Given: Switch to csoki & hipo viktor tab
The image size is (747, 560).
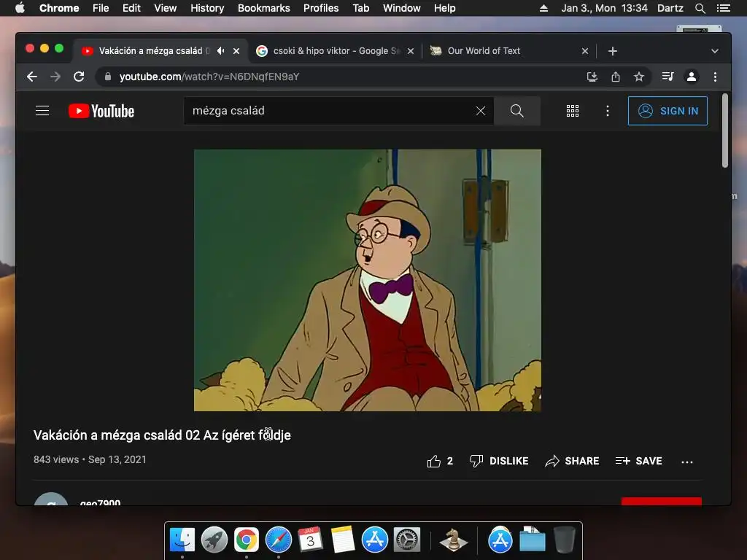Looking at the screenshot, I should [336, 51].
